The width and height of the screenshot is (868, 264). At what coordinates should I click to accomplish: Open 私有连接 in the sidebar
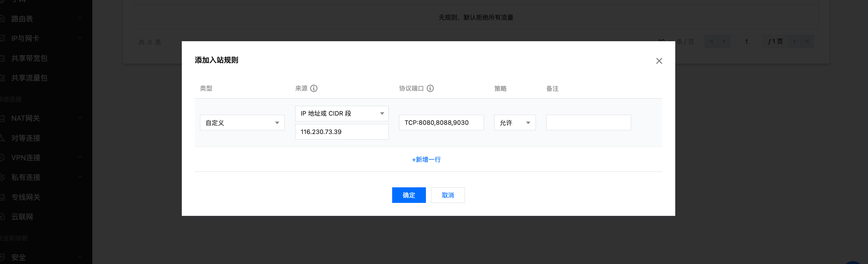(26, 177)
